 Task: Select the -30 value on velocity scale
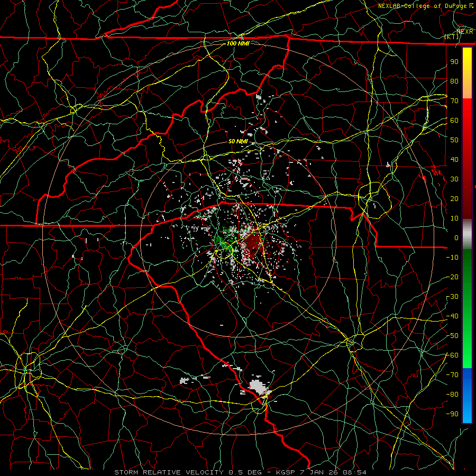click(452, 297)
